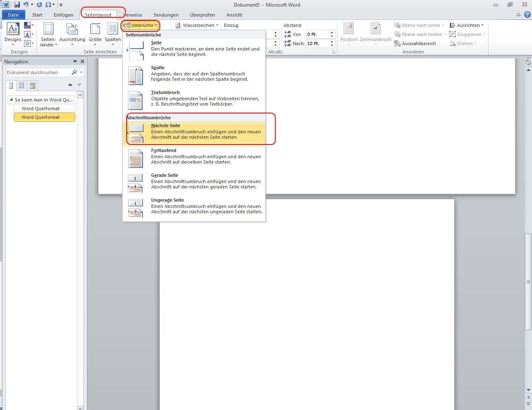Switch to the Einfügen ribbon tab

[x=63, y=15]
